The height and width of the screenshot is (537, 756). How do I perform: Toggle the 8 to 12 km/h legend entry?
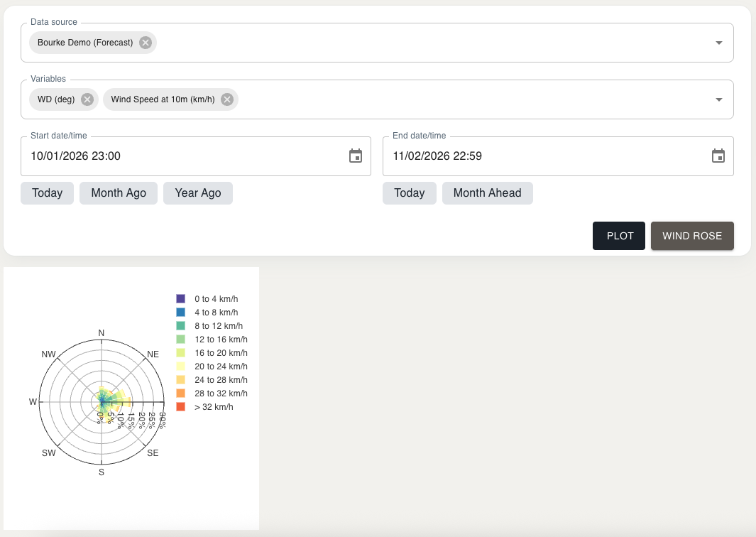[217, 326]
